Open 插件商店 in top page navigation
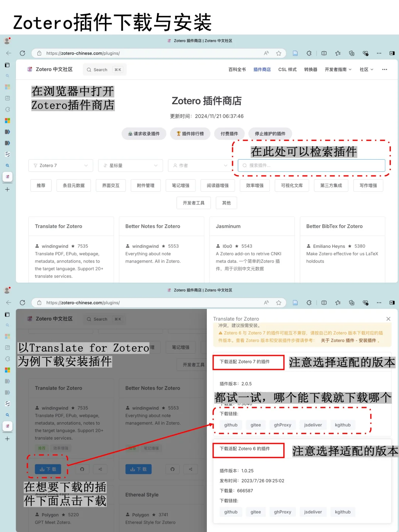 tap(262, 69)
